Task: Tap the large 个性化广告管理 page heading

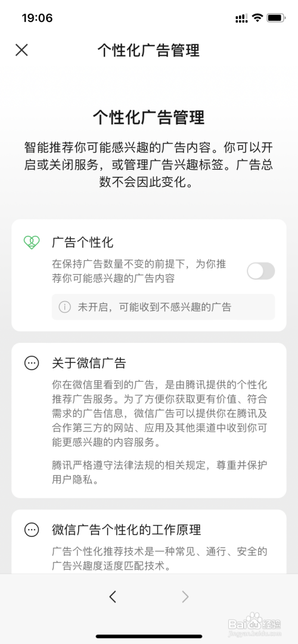Action: pos(148,117)
